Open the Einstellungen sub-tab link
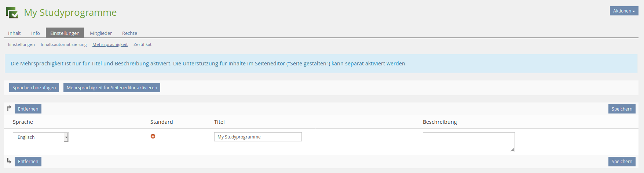The height and width of the screenshot is (173, 644). [x=21, y=44]
